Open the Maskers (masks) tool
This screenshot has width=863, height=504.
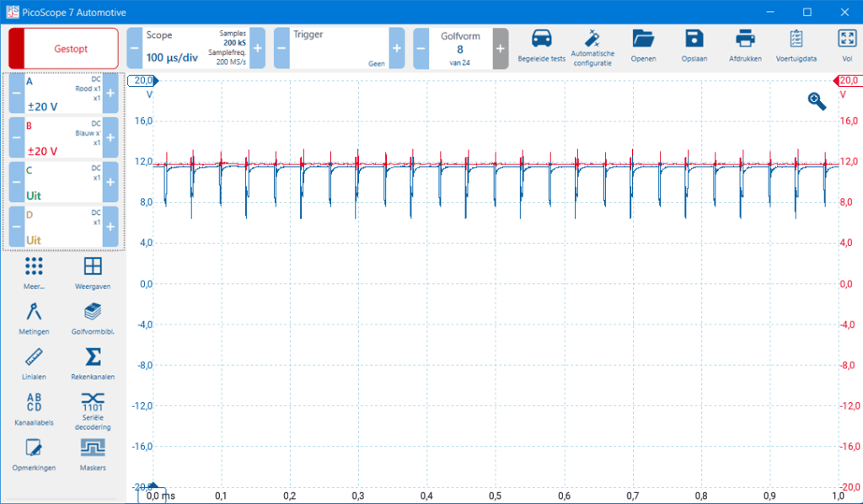(93, 453)
